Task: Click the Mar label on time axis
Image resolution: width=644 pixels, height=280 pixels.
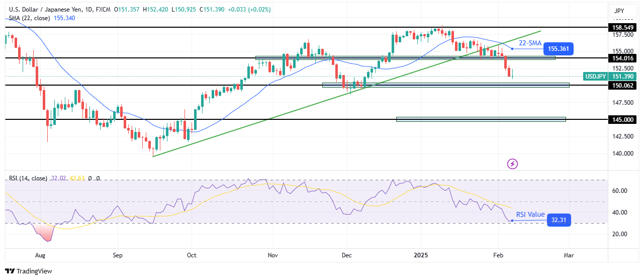Action: 569,255
